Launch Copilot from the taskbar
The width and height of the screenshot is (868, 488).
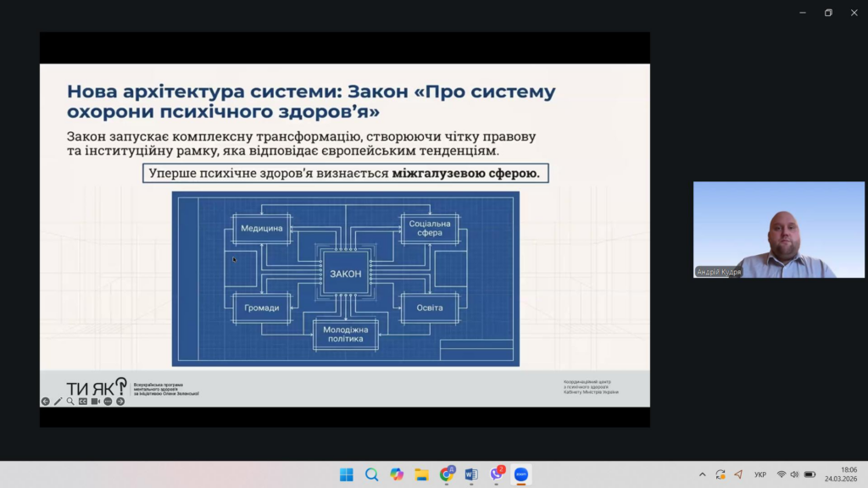397,474
